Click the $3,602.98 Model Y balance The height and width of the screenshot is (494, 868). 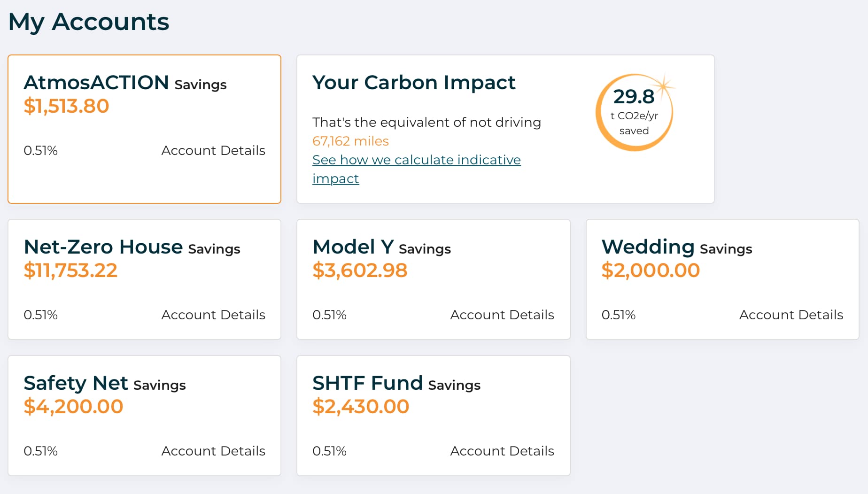coord(360,270)
